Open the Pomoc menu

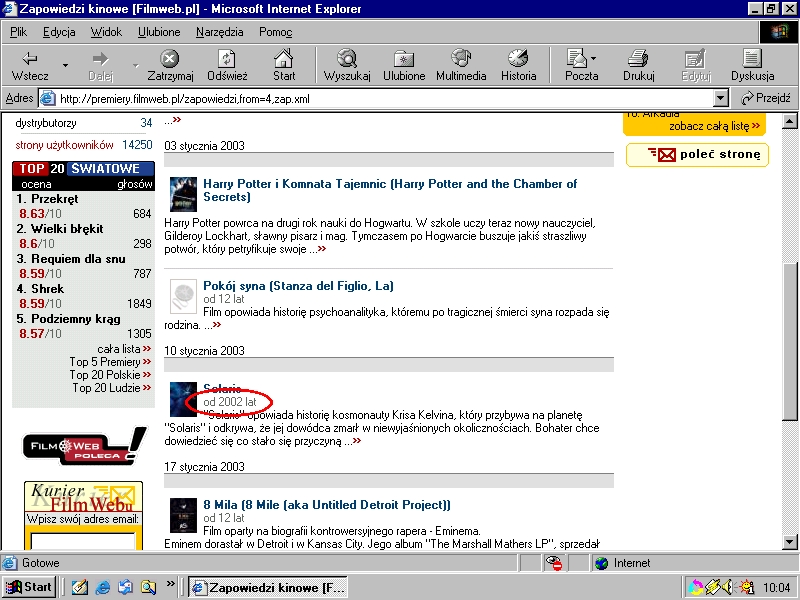[x=276, y=32]
